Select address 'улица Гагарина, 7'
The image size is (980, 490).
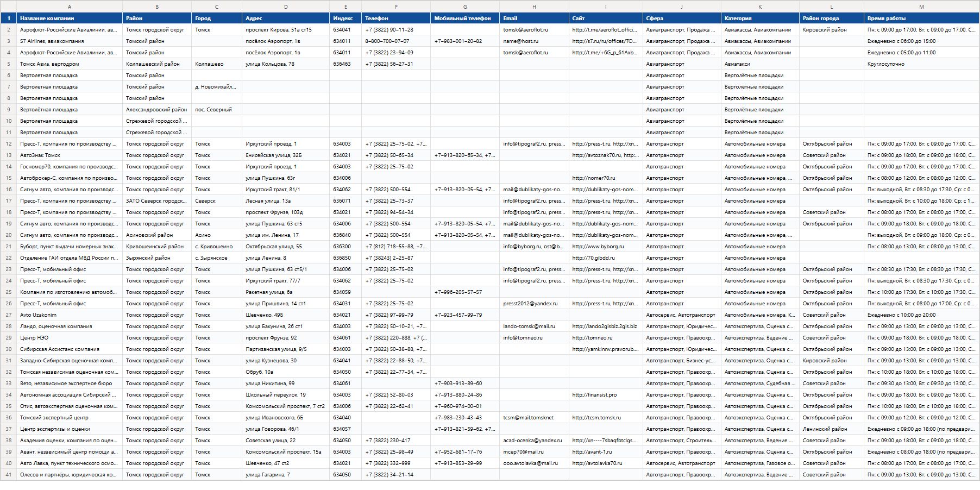(x=286, y=475)
